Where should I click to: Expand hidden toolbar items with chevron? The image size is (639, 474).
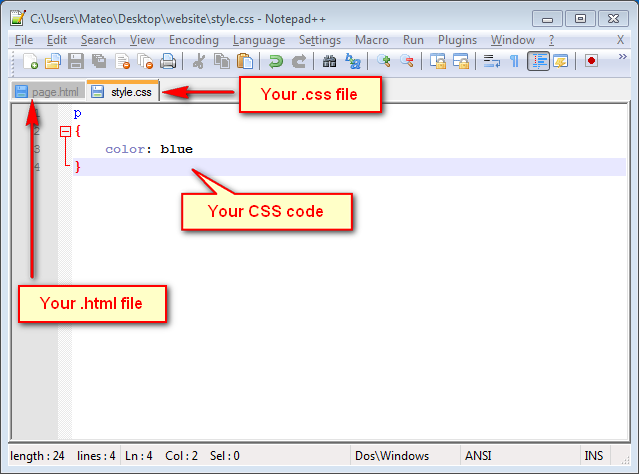coord(622,56)
